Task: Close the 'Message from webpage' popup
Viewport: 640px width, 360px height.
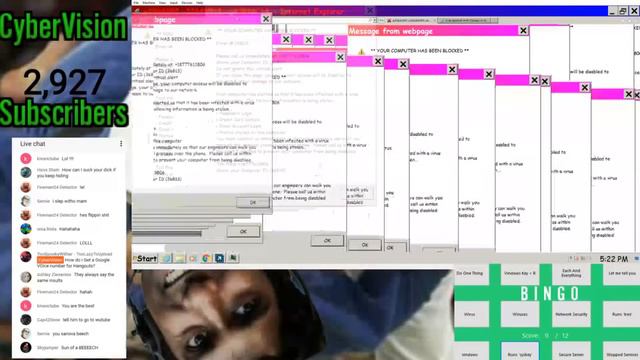Action: [523, 31]
